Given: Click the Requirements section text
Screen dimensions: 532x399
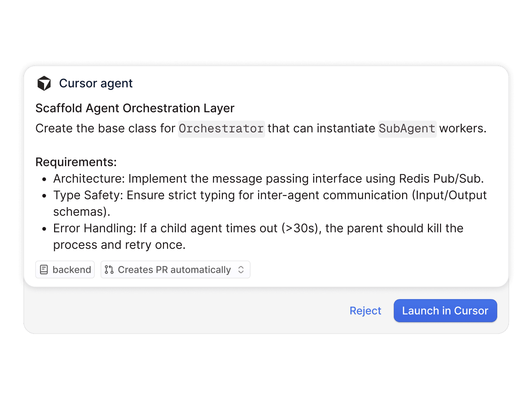Looking at the screenshot, I should point(76,162).
